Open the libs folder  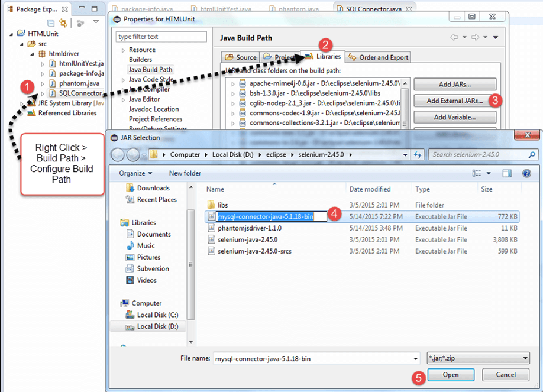point(222,205)
